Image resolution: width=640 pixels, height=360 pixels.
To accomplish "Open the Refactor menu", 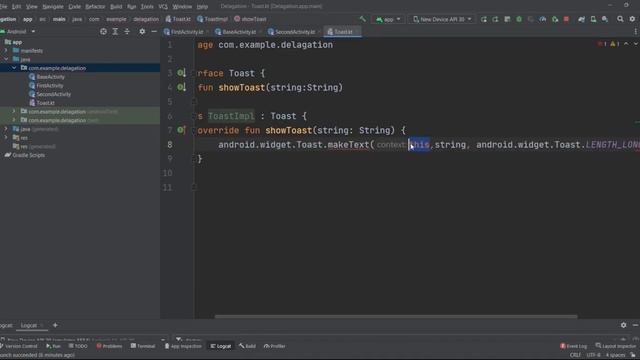I will tap(95, 7).
